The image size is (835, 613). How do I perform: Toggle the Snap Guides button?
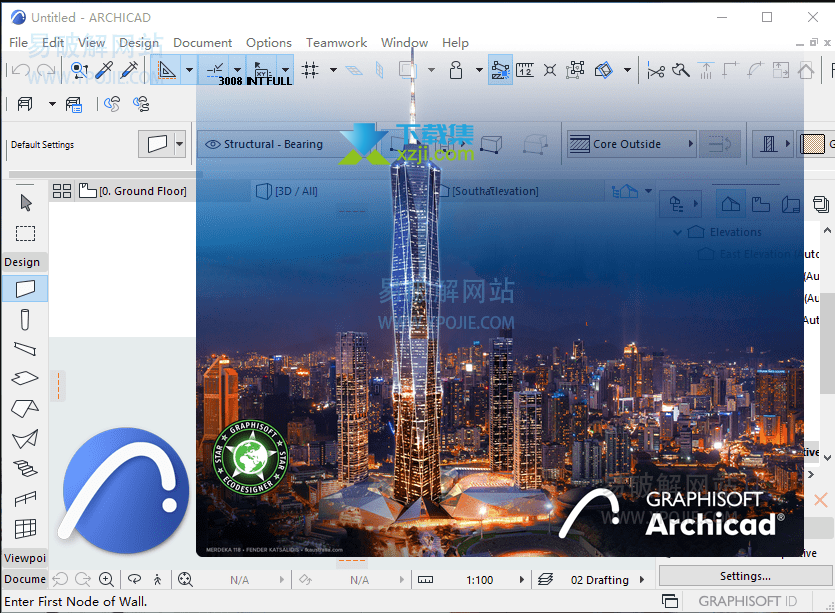(x=215, y=70)
